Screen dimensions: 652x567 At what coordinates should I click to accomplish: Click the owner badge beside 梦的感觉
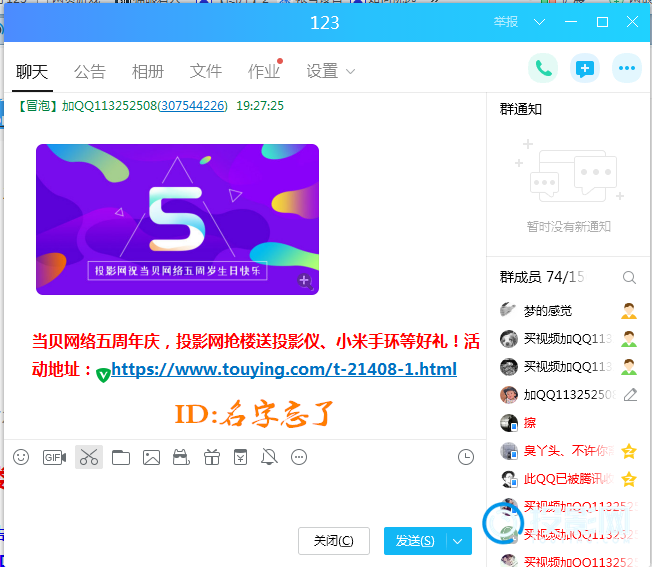click(x=629, y=311)
